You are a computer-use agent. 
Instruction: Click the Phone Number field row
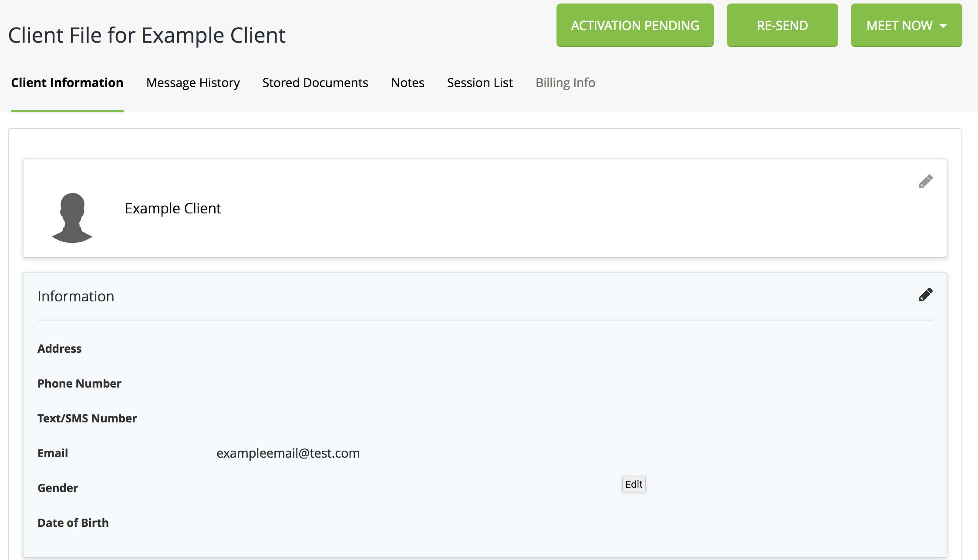(79, 384)
